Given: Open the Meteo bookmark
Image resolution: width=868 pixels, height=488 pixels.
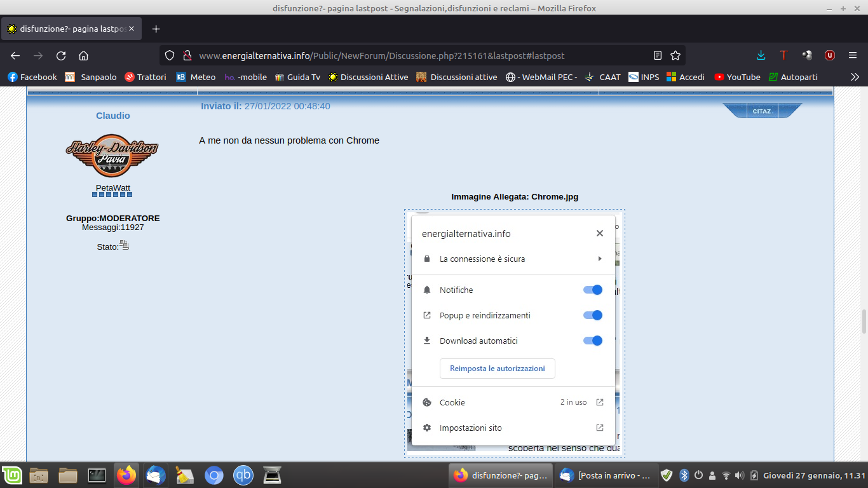Looking at the screenshot, I should [196, 77].
